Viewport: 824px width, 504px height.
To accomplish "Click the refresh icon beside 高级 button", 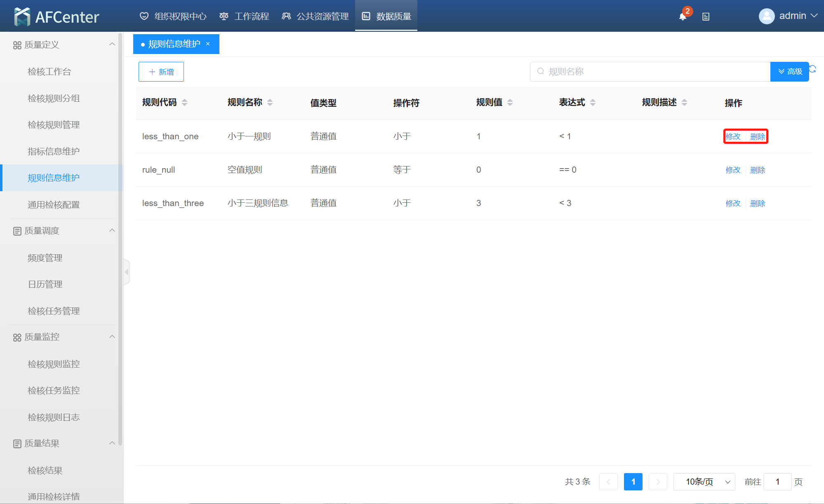I will (813, 69).
